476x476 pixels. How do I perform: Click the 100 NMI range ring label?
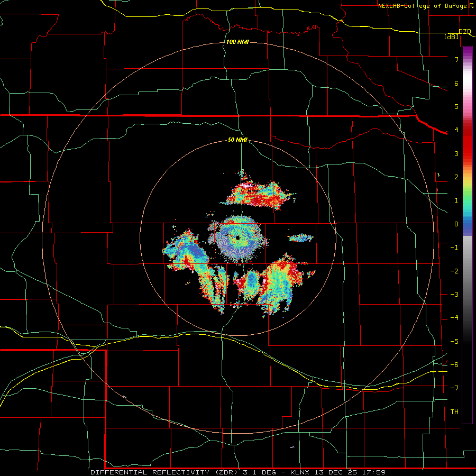[237, 42]
